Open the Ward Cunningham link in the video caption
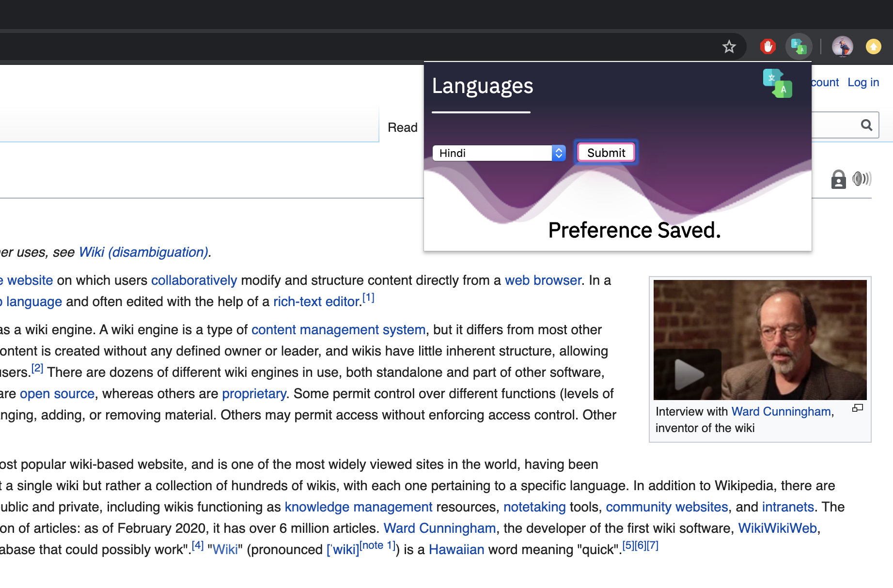The width and height of the screenshot is (893, 588). pos(781,412)
